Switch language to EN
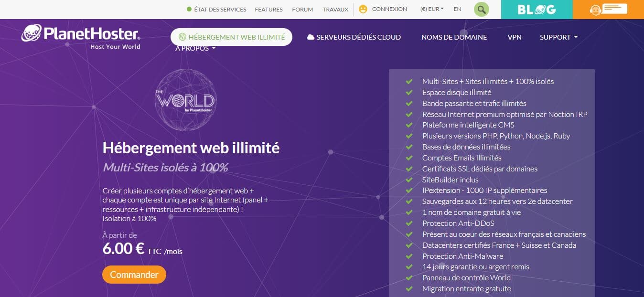This screenshot has height=297, width=644. coord(458,9)
